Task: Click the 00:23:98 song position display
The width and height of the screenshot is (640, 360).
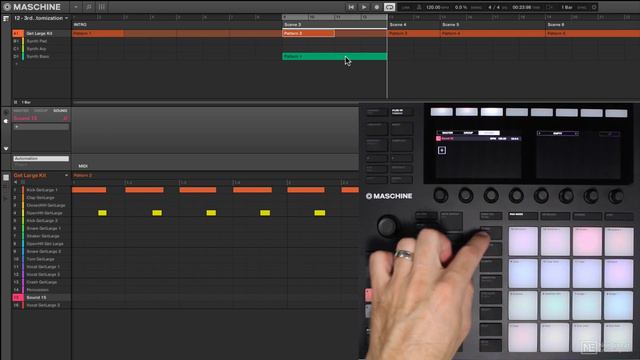Action: pyautogui.click(x=522, y=7)
